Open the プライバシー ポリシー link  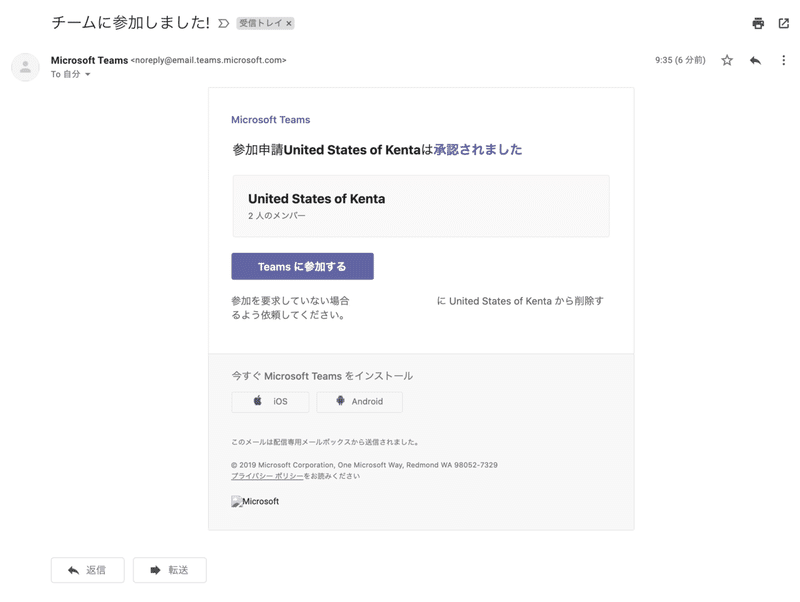click(x=267, y=476)
